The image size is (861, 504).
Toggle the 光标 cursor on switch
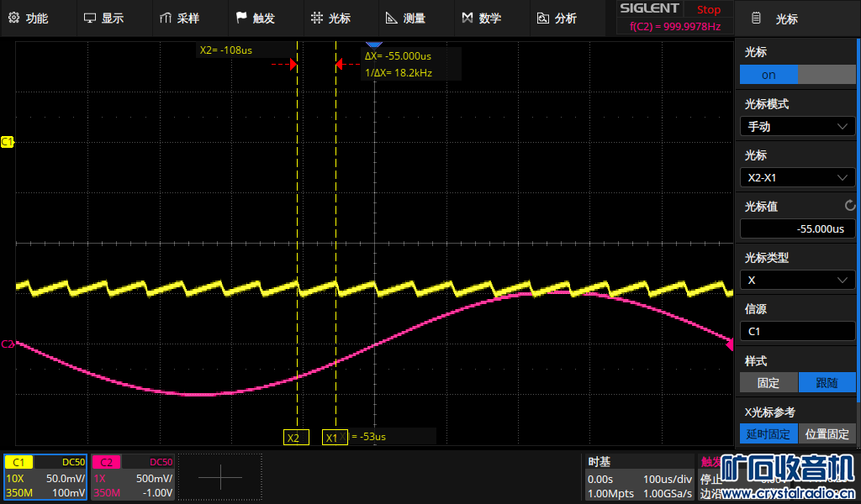tap(797, 75)
